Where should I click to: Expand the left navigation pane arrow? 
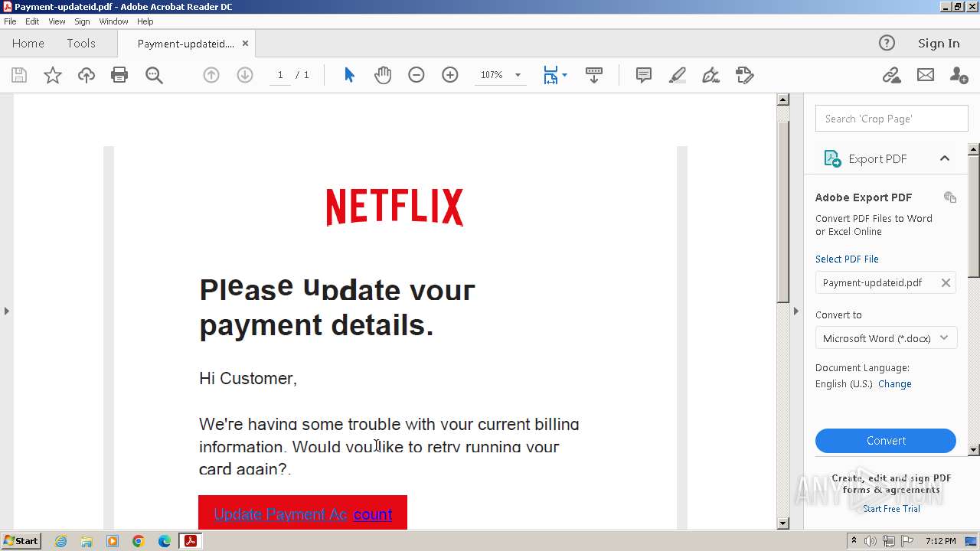(6, 311)
